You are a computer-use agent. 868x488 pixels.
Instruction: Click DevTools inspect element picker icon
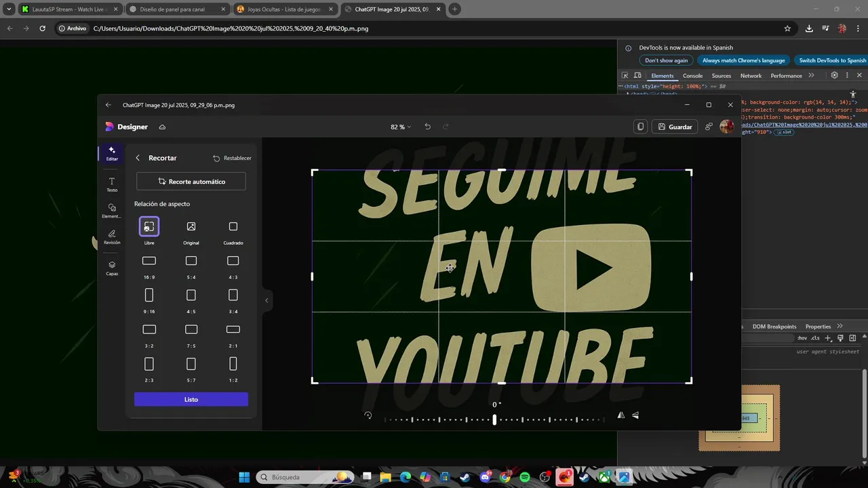click(625, 75)
